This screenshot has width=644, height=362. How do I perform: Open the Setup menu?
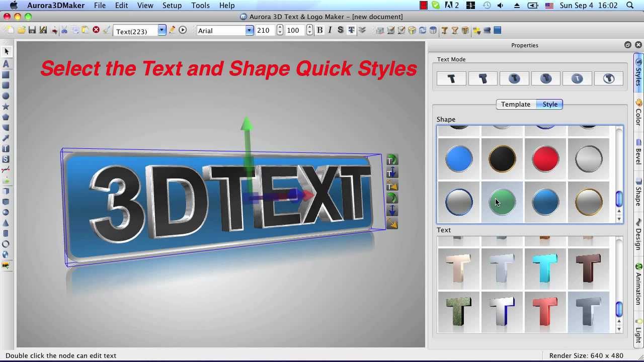coord(172,6)
